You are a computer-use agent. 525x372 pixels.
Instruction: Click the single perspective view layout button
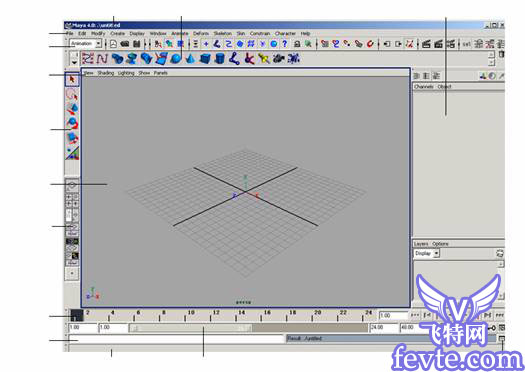click(72, 185)
